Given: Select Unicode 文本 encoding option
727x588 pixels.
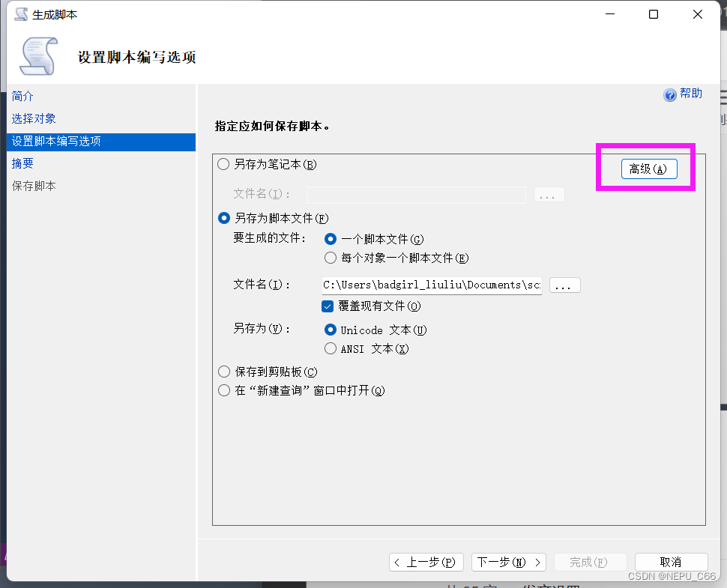Looking at the screenshot, I should 331,330.
